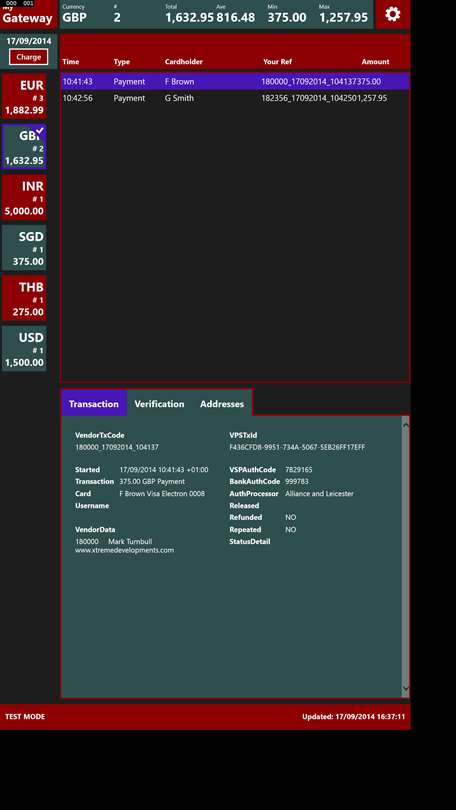Click the header Currency value GBP
The height and width of the screenshot is (810, 456).
click(74, 17)
